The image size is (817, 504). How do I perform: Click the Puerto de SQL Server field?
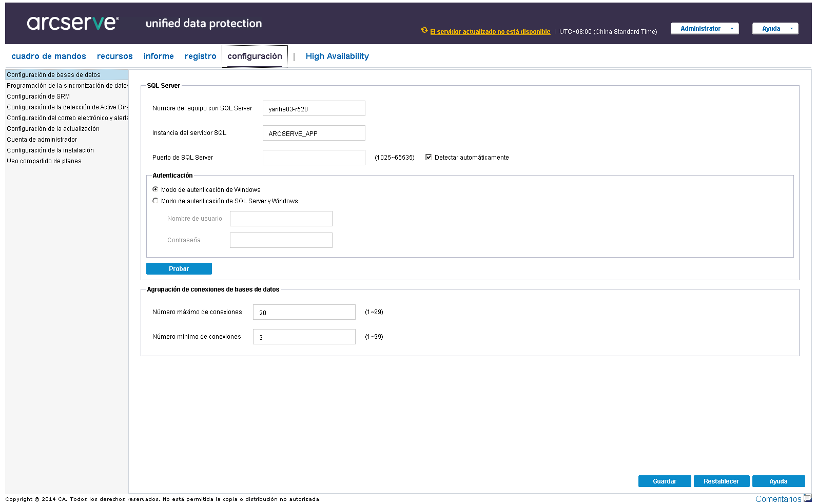(314, 158)
